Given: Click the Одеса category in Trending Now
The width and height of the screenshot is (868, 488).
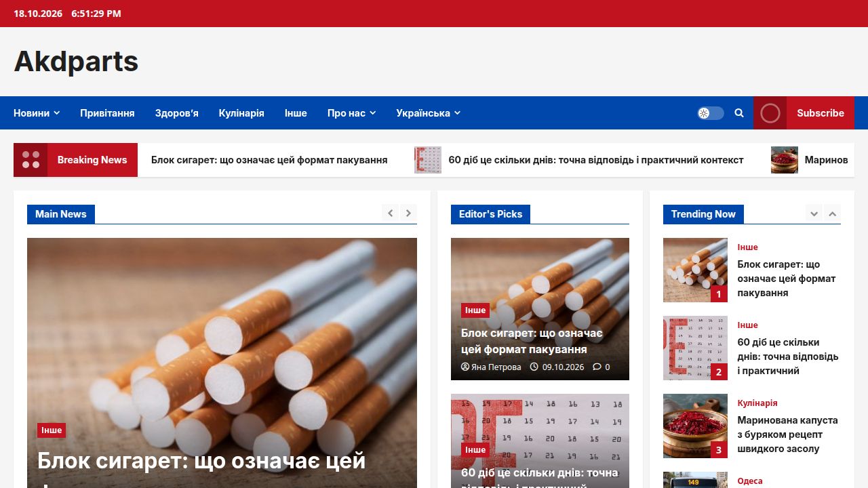Looking at the screenshot, I should click(750, 481).
